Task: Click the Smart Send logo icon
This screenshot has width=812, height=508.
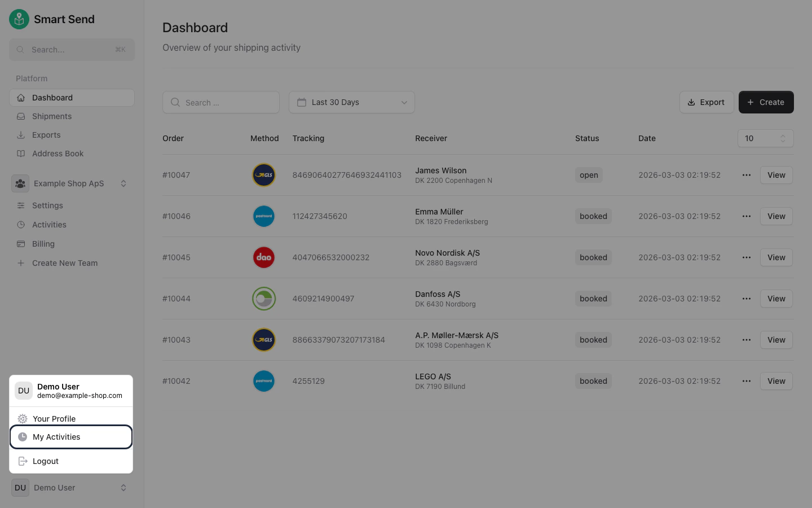Action: pyautogui.click(x=19, y=19)
